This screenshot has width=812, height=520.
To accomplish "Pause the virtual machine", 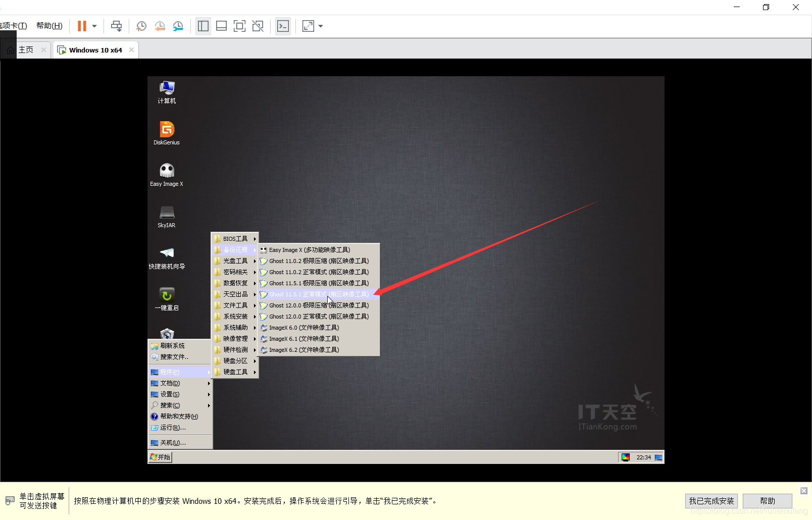I will (x=82, y=26).
